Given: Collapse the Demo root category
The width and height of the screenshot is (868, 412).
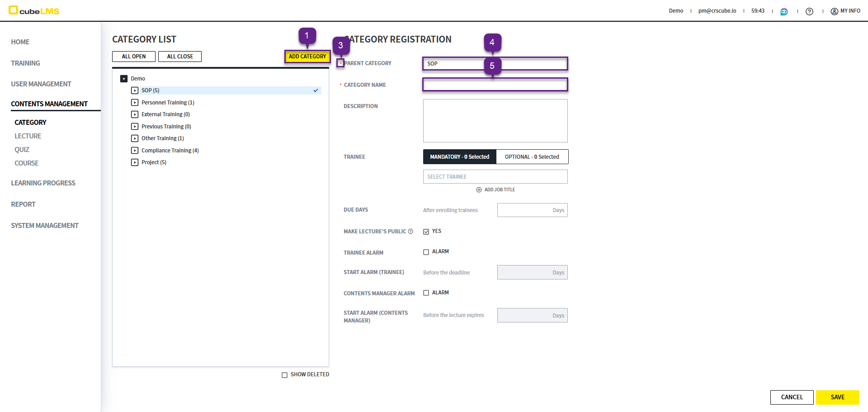Looking at the screenshot, I should (124, 79).
